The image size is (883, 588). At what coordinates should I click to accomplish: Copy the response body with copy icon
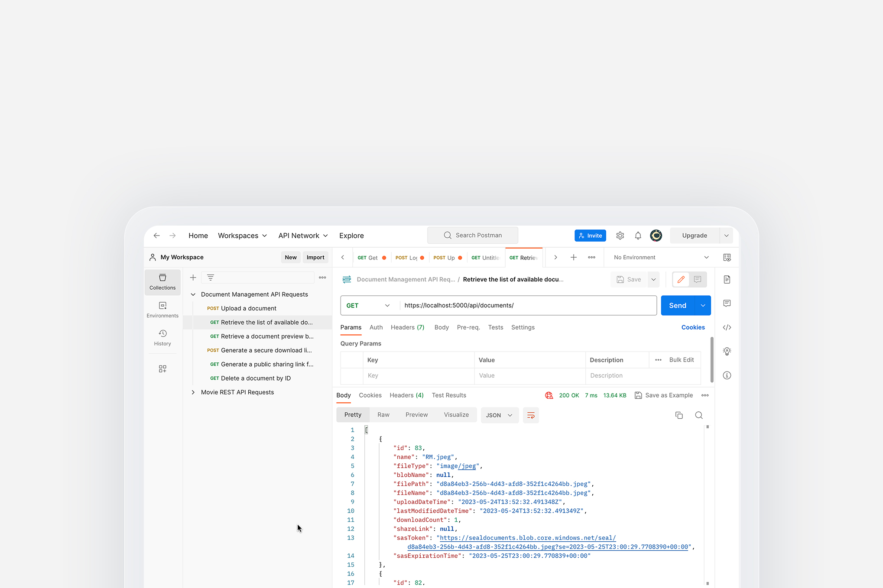679,415
